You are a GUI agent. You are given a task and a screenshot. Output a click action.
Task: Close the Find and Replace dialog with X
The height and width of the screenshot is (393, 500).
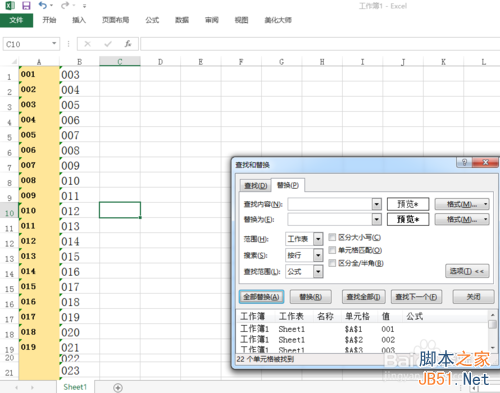click(485, 162)
